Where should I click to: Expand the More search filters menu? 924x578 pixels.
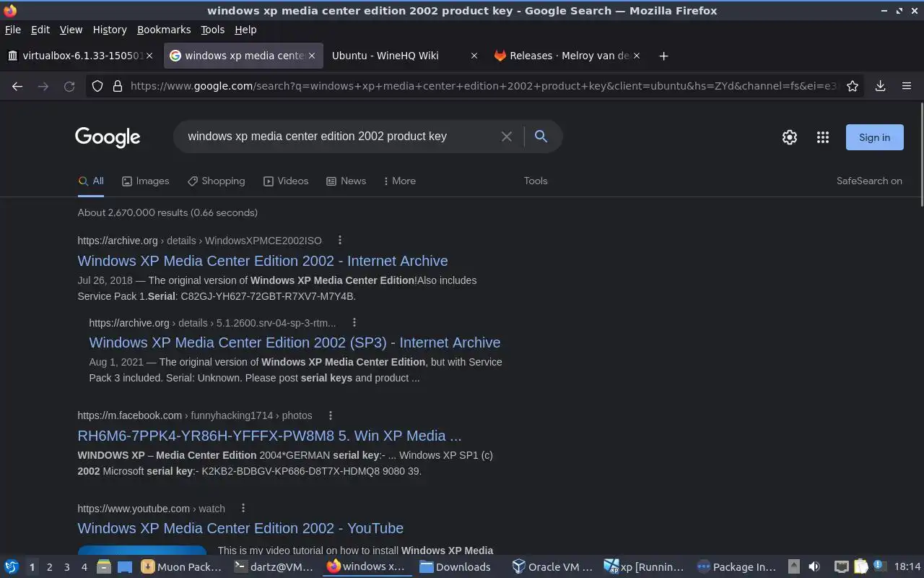coord(399,181)
